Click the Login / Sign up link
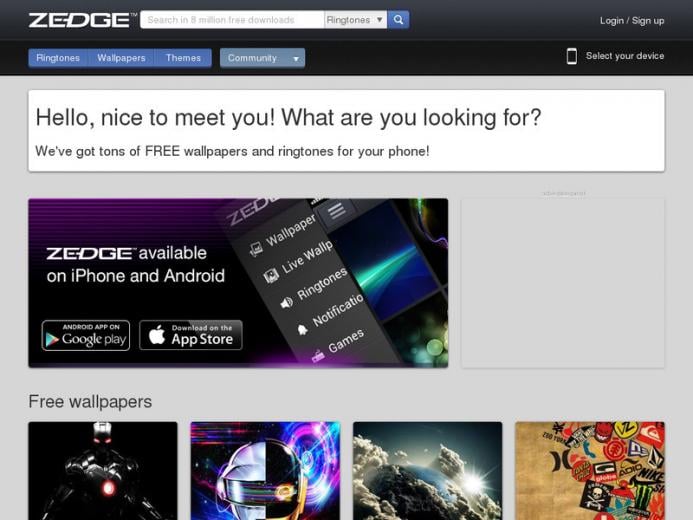Screen dimensions: 693x520 (632, 21)
